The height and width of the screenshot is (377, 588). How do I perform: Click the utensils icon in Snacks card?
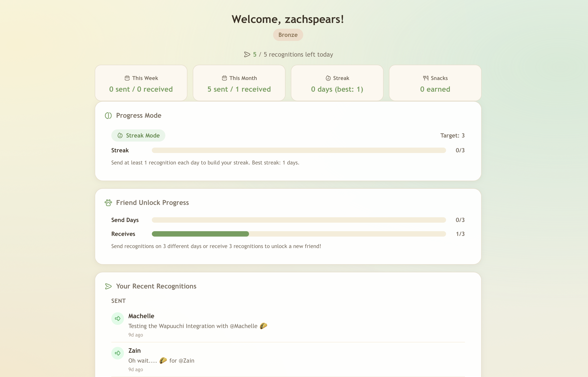pos(426,78)
